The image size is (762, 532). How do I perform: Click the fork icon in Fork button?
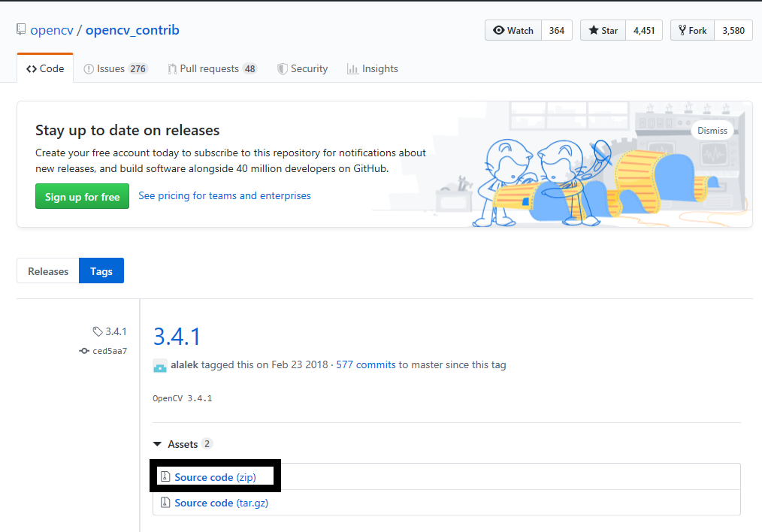click(682, 30)
